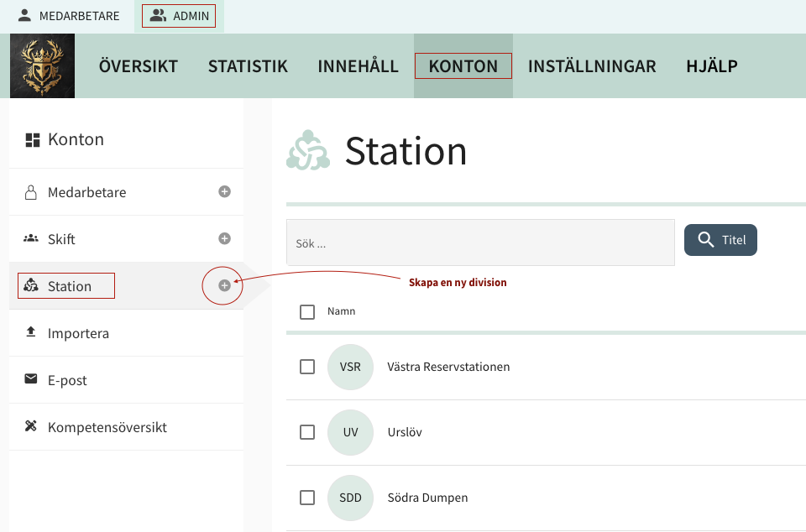This screenshot has width=806, height=532.
Task: Open Importera in the sidebar
Action: [78, 333]
